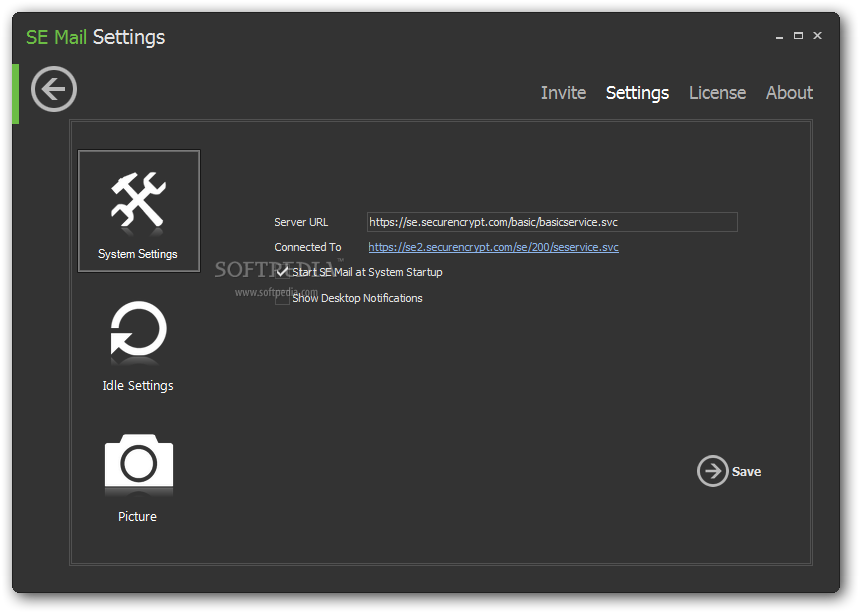Viewport: 860px width, 613px height.
Task: Open System Settings via the crossed tools icon
Action: tap(138, 200)
